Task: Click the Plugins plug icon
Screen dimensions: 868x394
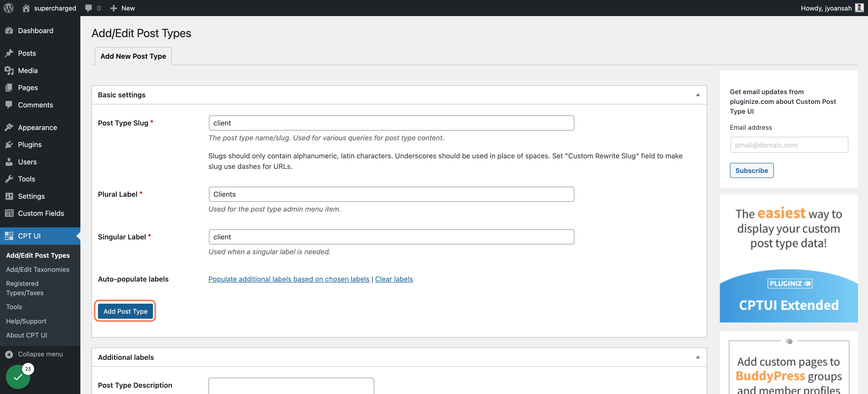Action: pos(9,145)
